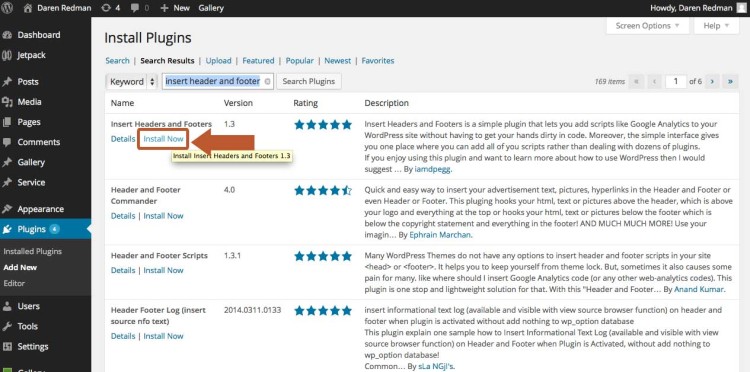
Task: Install Now for Insert Headers and Footers
Action: pos(164,139)
